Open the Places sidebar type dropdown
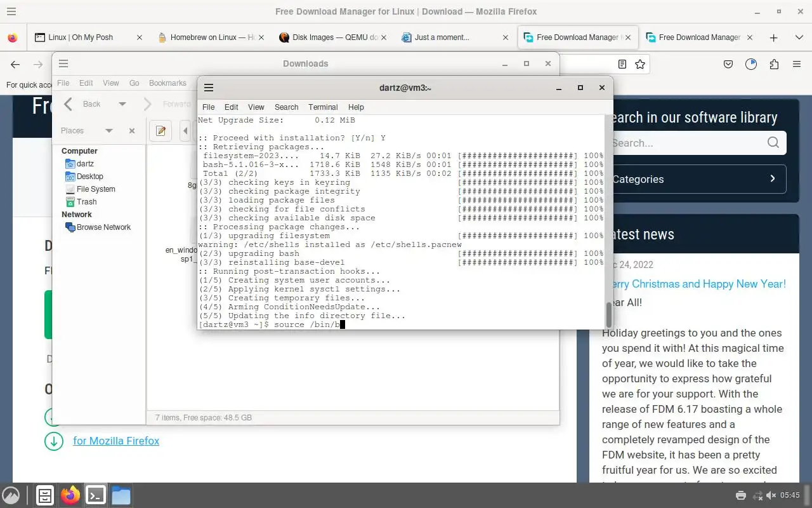Viewport: 812px width, 508px height. point(108,131)
